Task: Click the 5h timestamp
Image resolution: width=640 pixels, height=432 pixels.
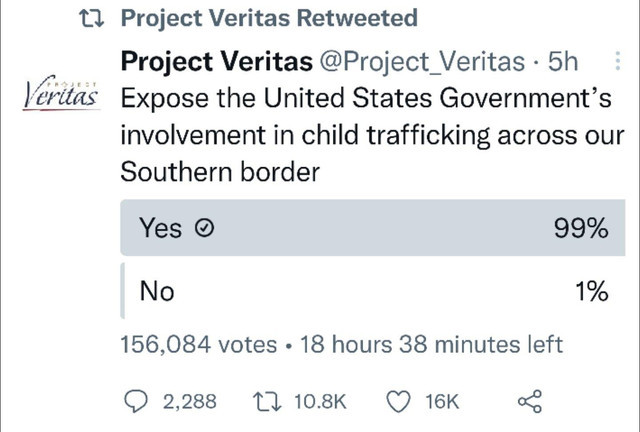Action: click(563, 61)
